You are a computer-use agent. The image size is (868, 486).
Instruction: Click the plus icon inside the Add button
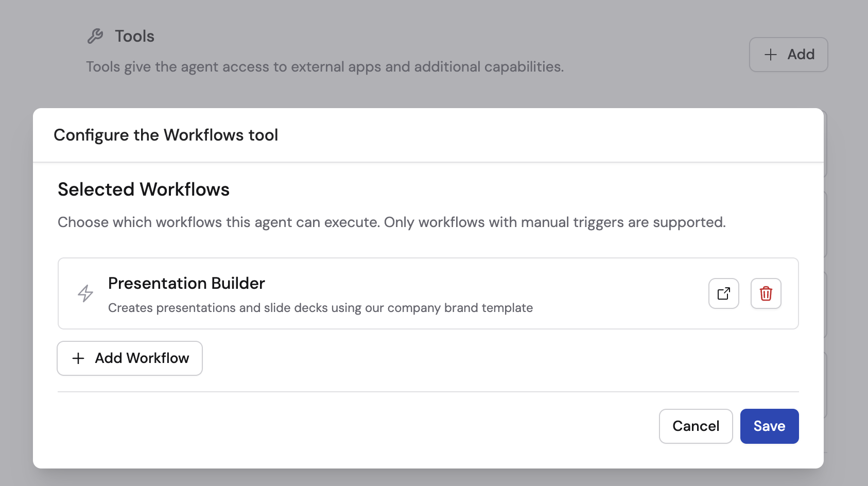(770, 54)
